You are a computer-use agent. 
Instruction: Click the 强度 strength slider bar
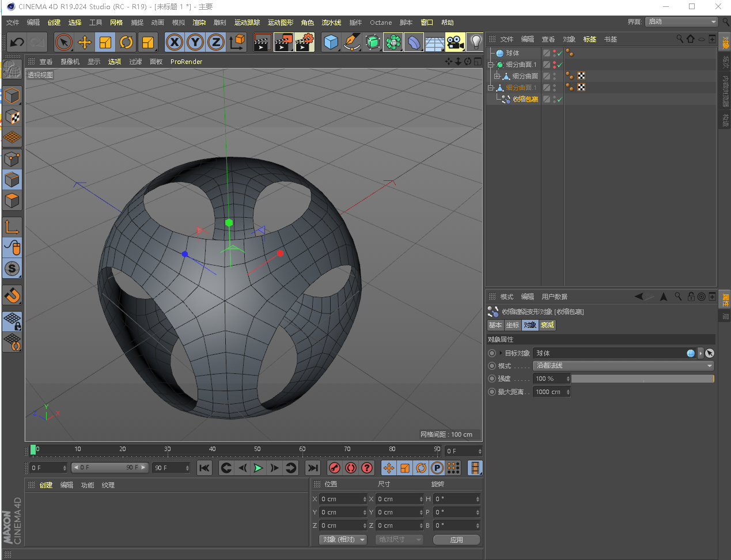coord(642,379)
